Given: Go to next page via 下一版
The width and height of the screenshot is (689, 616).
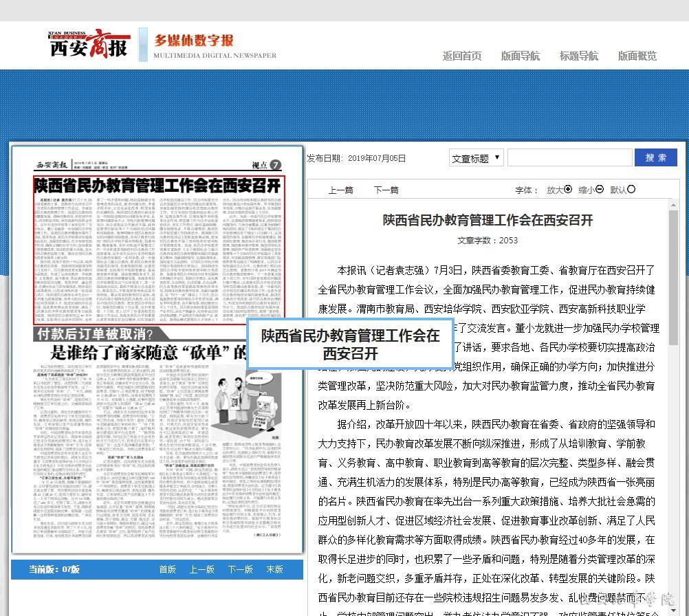Looking at the screenshot, I should pyautogui.click(x=241, y=569).
